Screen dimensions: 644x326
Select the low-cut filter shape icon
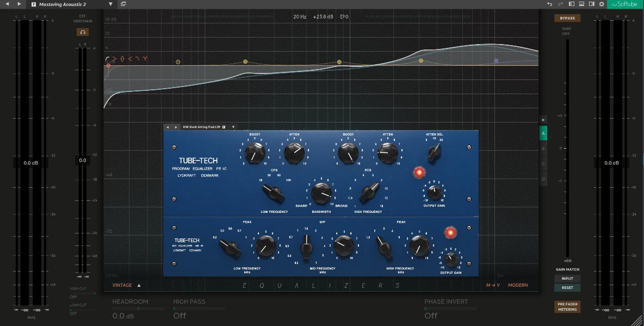point(108,58)
